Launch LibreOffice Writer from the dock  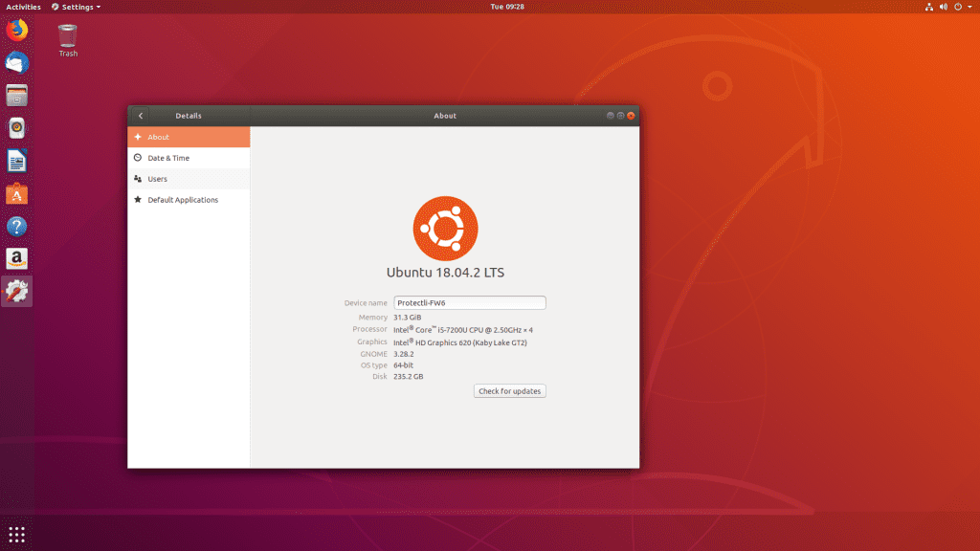(17, 161)
